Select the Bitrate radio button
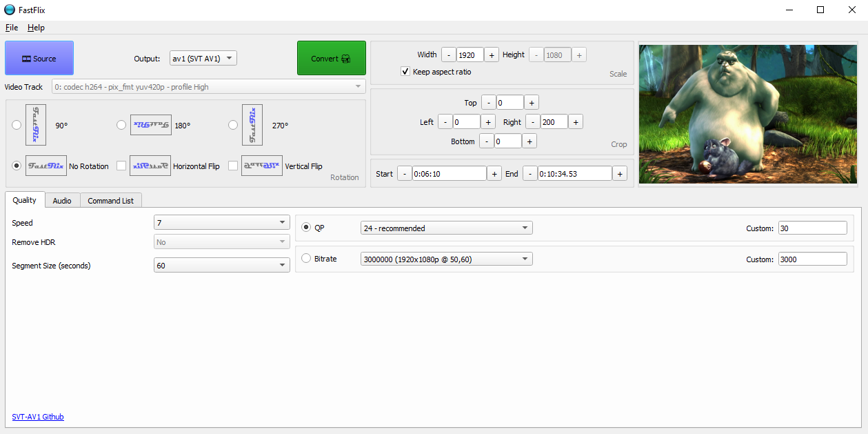The width and height of the screenshot is (868, 434). pyautogui.click(x=306, y=259)
